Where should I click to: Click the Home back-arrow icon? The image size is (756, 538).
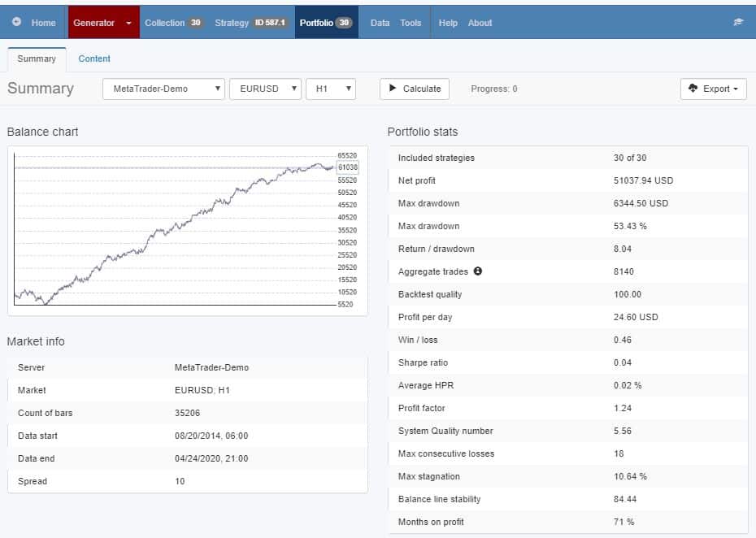click(16, 22)
